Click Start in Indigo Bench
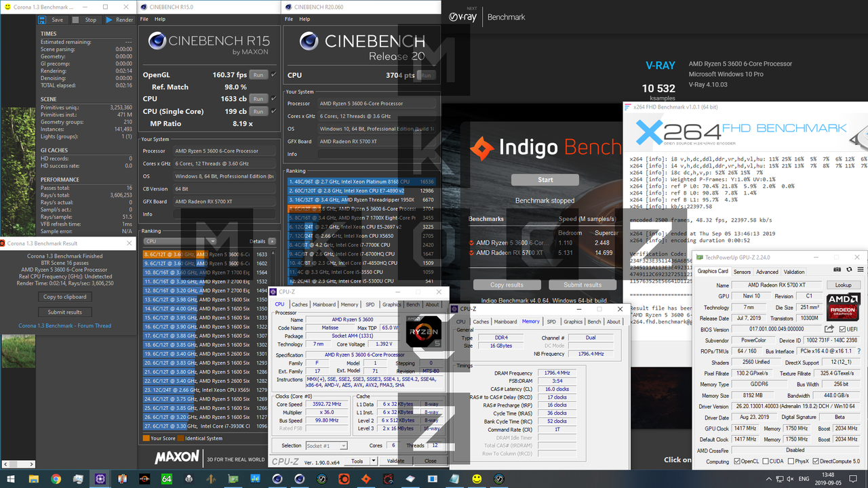The image size is (868, 488). pos(545,180)
